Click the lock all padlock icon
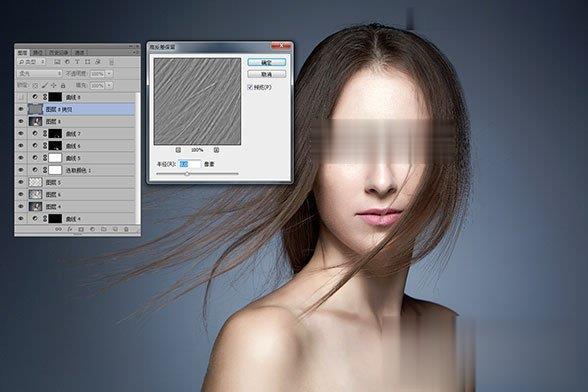 pos(63,86)
